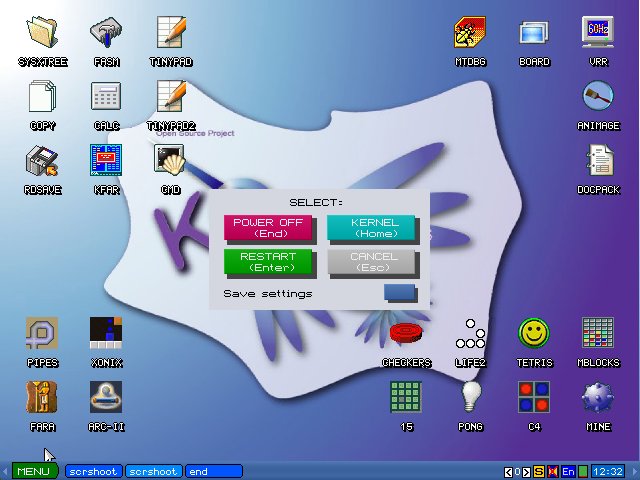Screen dimensions: 640x480
Task: Toggle the sound mute tray icon
Action: [553, 471]
